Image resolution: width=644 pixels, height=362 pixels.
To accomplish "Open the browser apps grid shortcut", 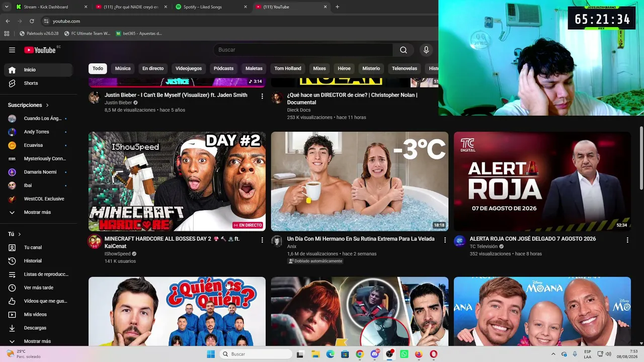I will (7, 34).
